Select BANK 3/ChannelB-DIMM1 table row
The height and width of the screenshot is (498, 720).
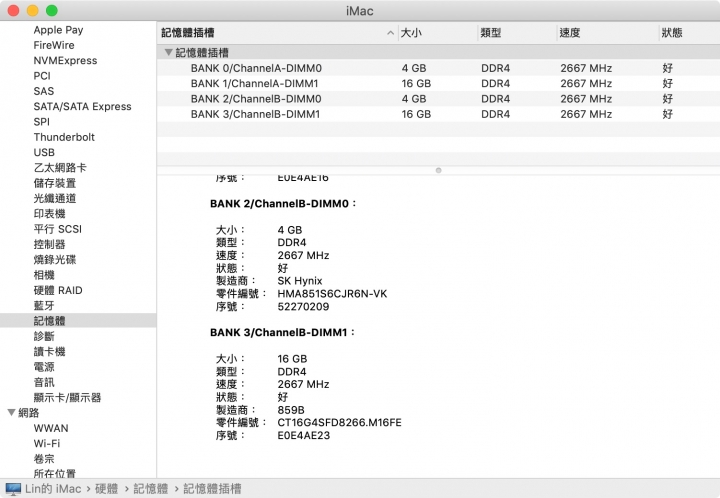click(x=438, y=114)
